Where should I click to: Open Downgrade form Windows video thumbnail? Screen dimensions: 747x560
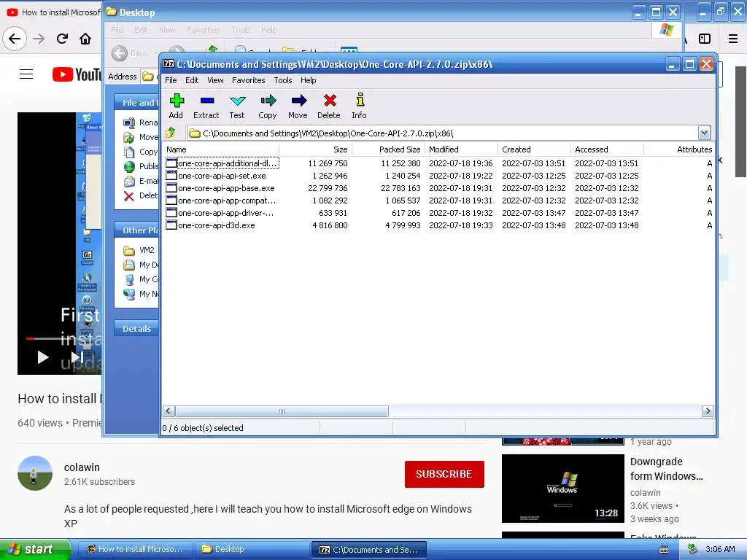[562, 488]
